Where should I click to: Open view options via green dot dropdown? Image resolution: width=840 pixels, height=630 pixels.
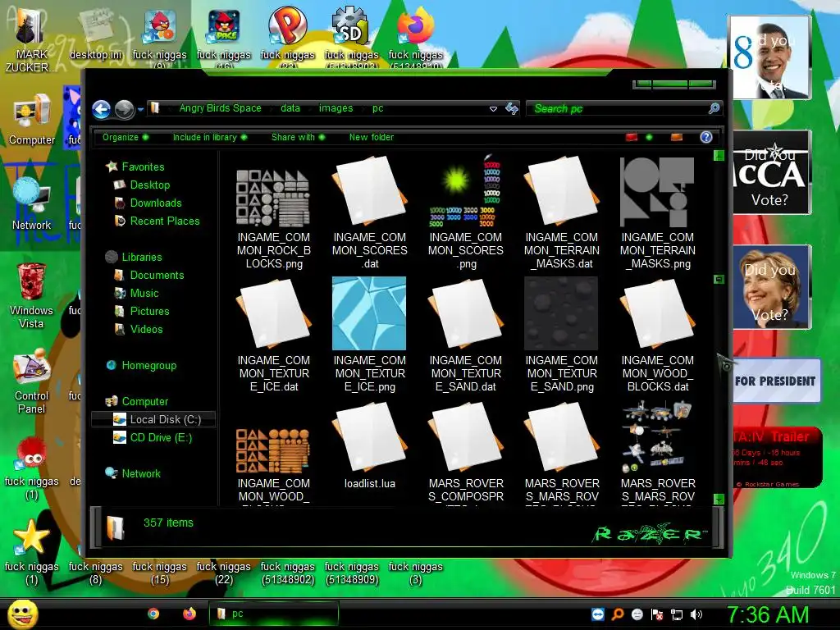[649, 137]
